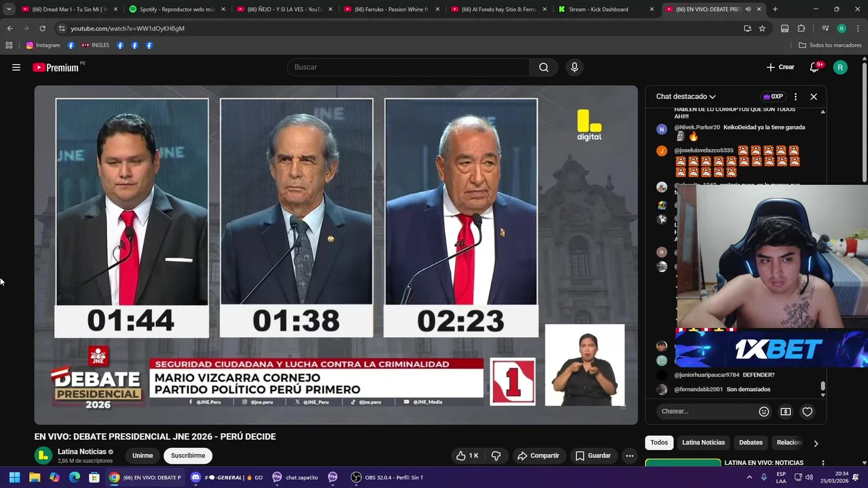The image size is (868, 488).
Task: Send a heart reaction in chat
Action: [x=807, y=411]
